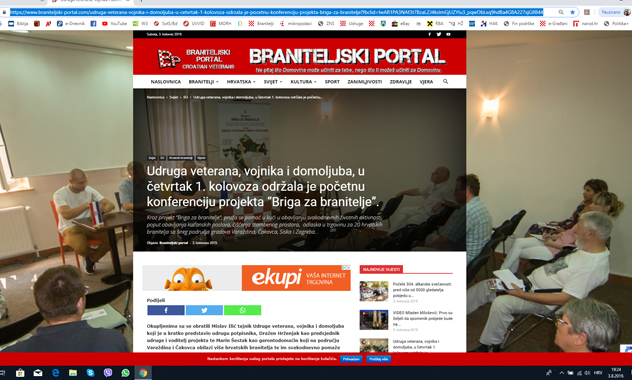Image resolution: width=632 pixels, height=380 pixels.
Task: Click the browser address bar URL
Action: click(276, 12)
